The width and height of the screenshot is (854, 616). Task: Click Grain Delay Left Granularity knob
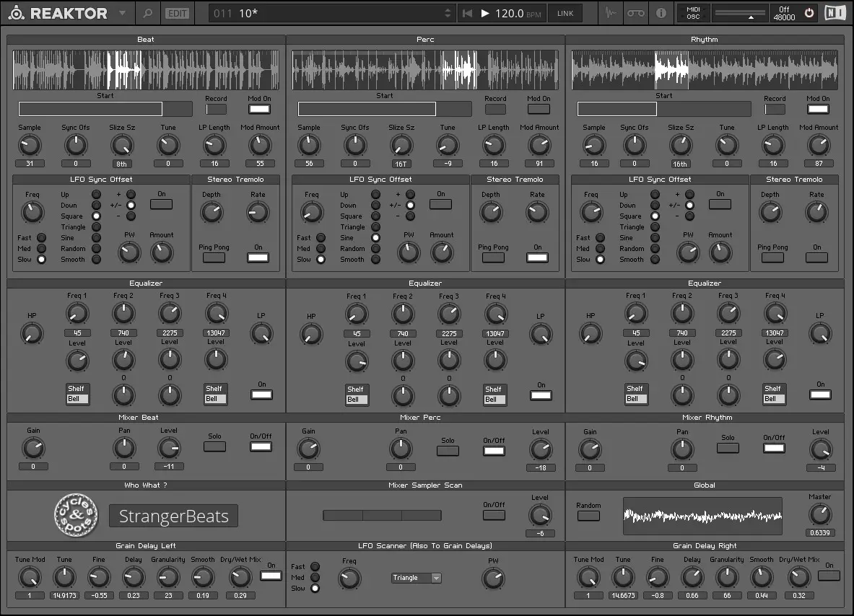[x=168, y=577]
